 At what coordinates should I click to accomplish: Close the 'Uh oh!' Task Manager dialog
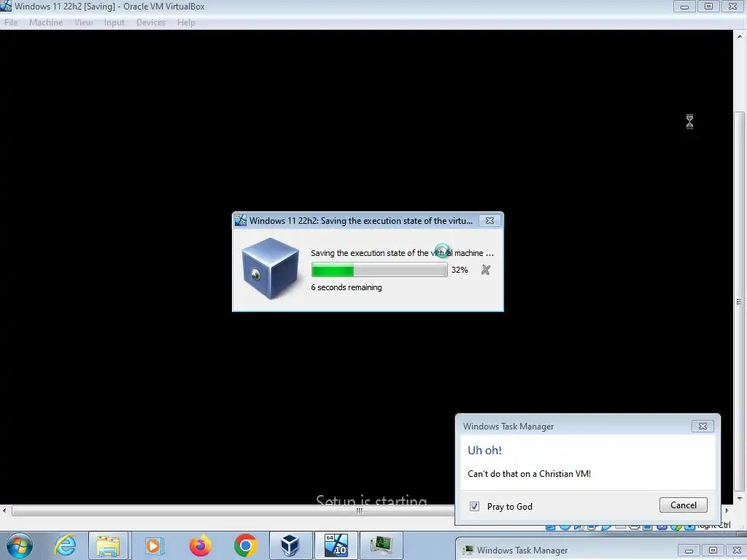coord(703,426)
